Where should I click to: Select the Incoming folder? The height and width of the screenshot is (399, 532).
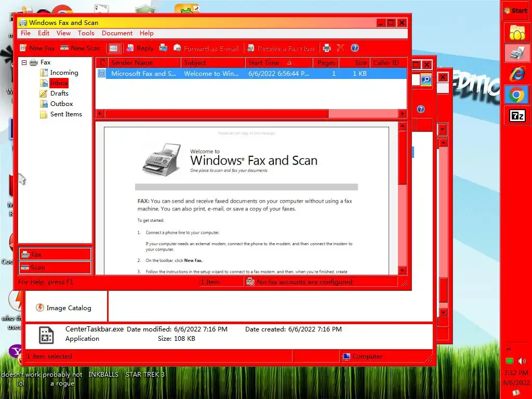point(64,73)
